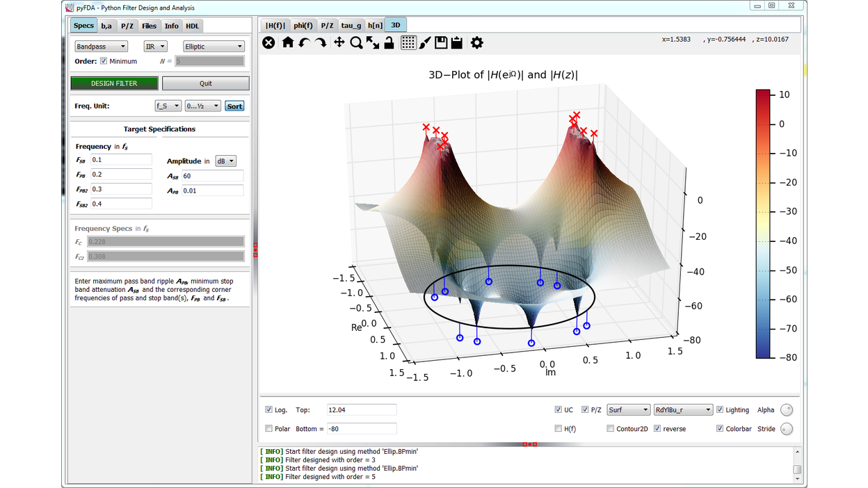Click the Quit button
This screenshot has height=488, width=868.
205,83
